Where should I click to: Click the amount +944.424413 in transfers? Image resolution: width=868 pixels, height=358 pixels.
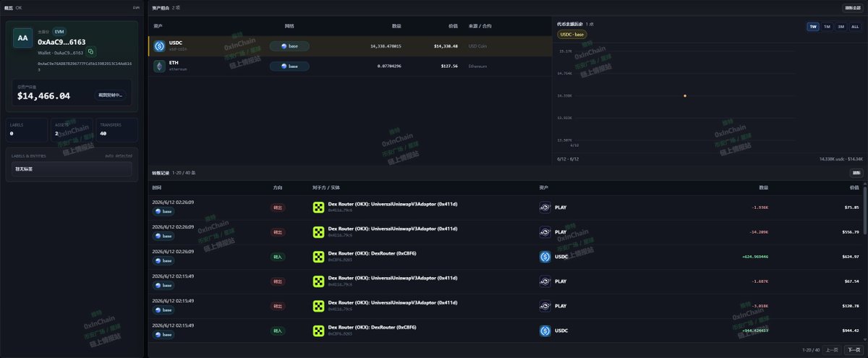(755, 331)
